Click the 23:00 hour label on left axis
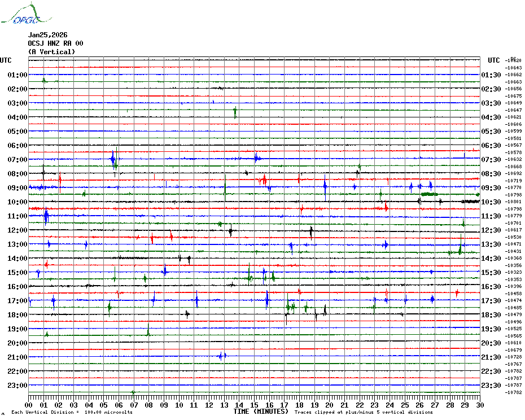Image resolution: width=525 pixels, height=420 pixels. (17, 386)
